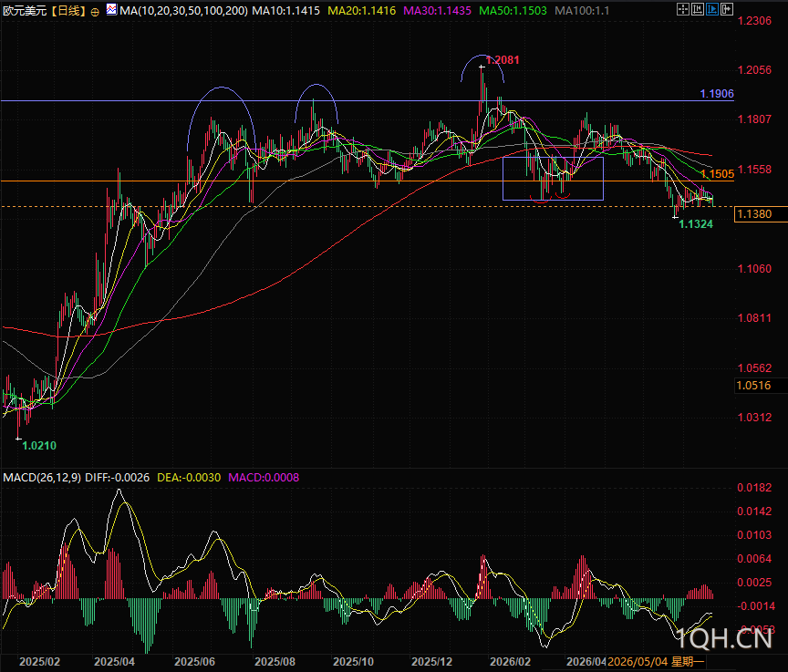The height and width of the screenshot is (672, 788).
Task: Open MACD(26,12,9) indicator settings
Action: (42, 477)
